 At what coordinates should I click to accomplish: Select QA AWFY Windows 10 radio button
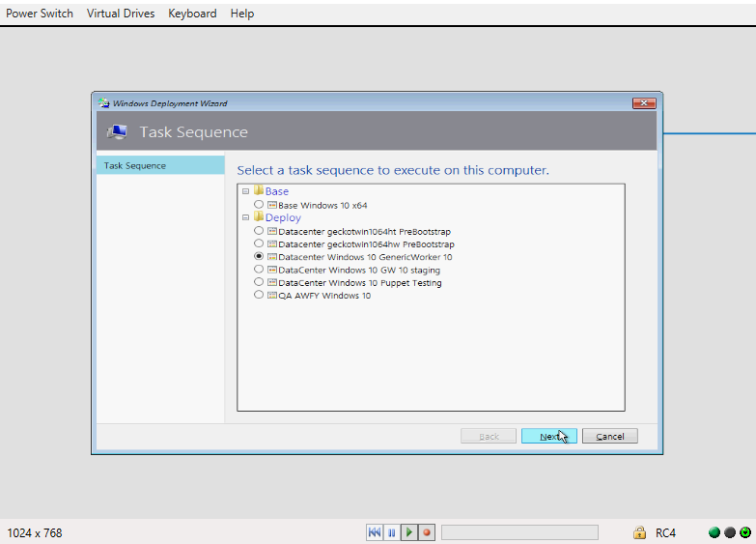click(259, 295)
